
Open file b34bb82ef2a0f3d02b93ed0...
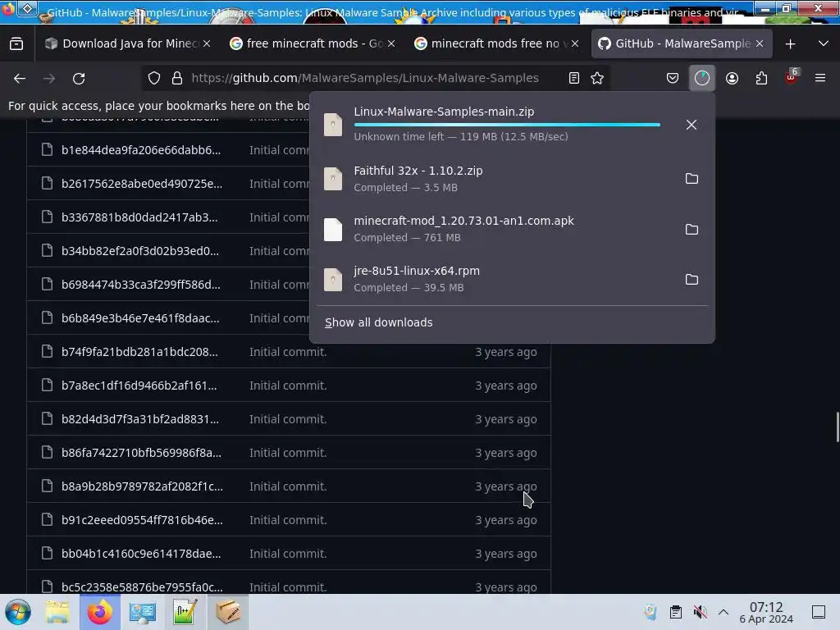click(x=139, y=251)
